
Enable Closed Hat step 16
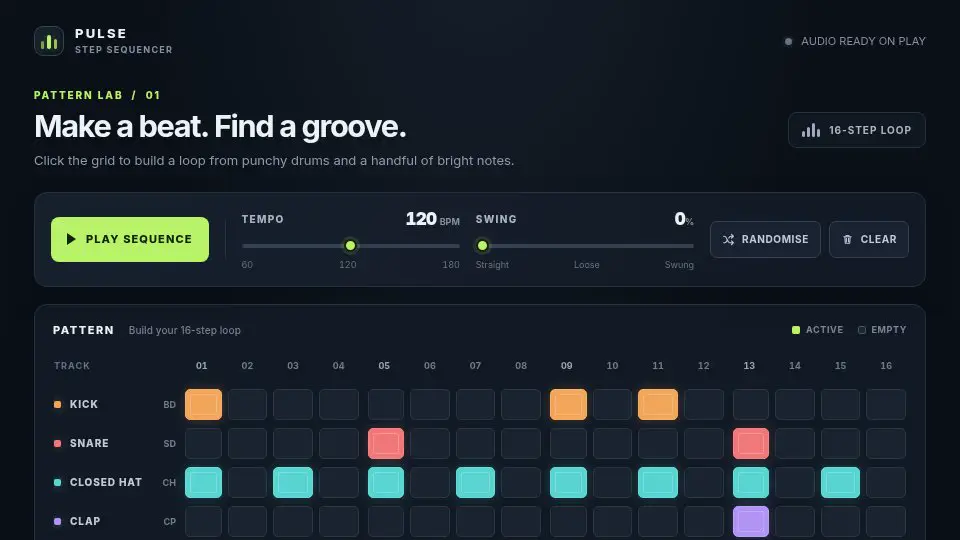point(886,482)
